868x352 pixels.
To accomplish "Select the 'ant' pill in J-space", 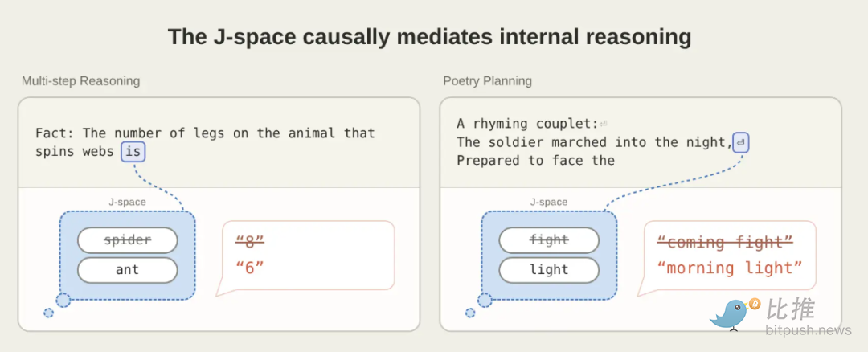I will 127,270.
